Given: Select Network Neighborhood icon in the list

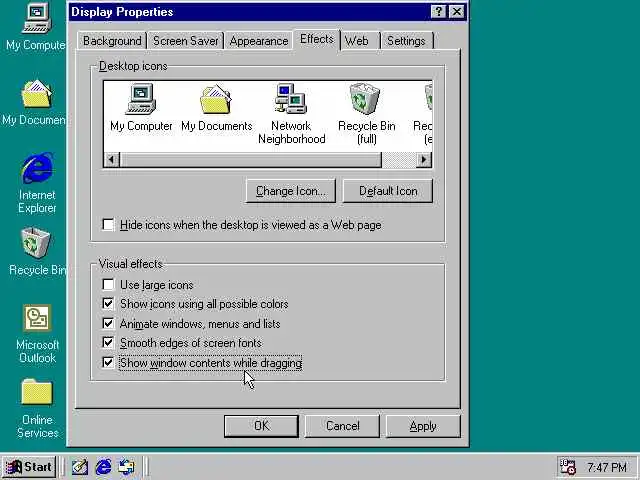Looking at the screenshot, I should (x=291, y=113).
